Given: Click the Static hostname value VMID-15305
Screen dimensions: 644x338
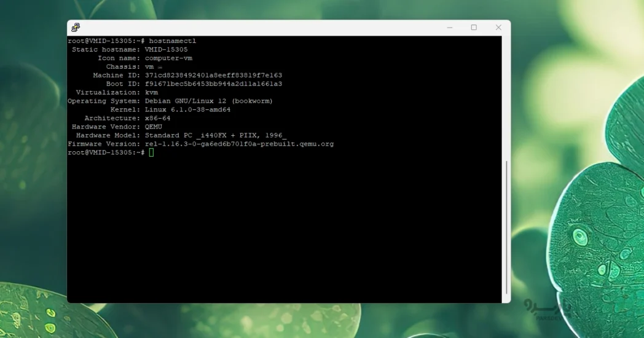Looking at the screenshot, I should click(x=166, y=49).
